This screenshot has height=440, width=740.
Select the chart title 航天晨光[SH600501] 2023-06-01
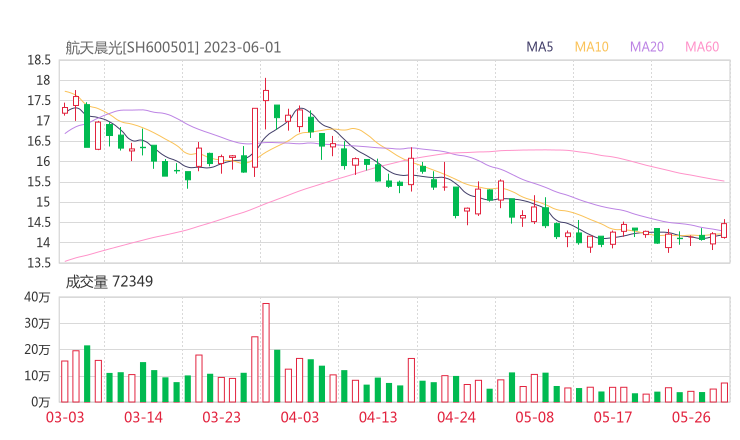[x=173, y=48]
